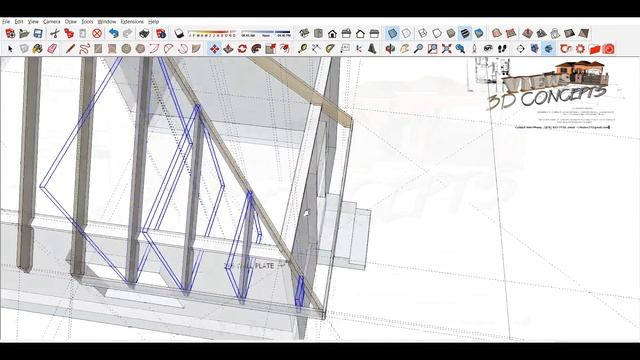Select the Protractor tool
This screenshot has height=360, width=640.
[330, 49]
